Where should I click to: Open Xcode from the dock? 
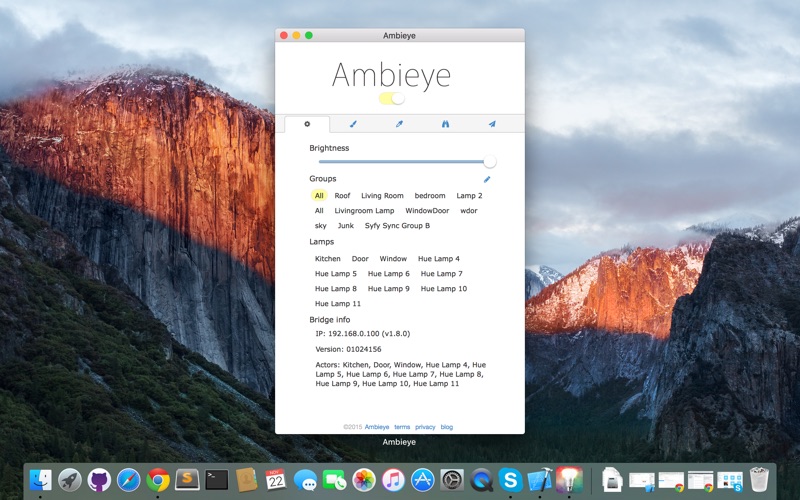tap(540, 480)
